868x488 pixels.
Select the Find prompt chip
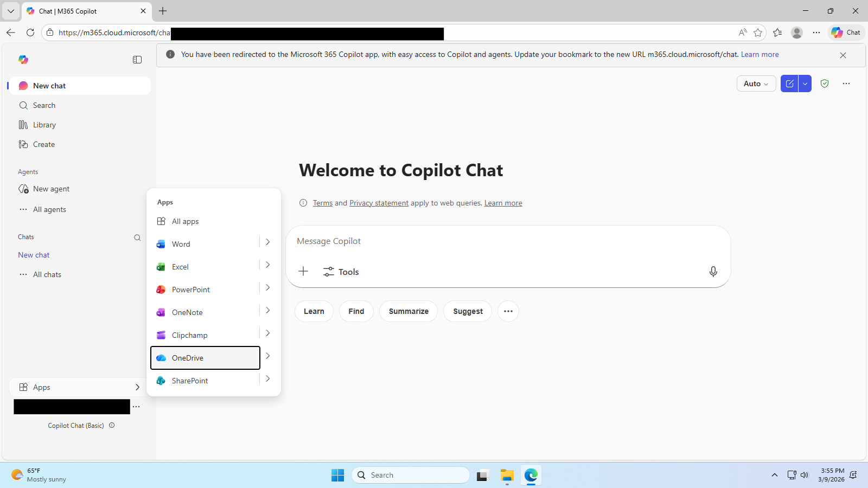356,311
